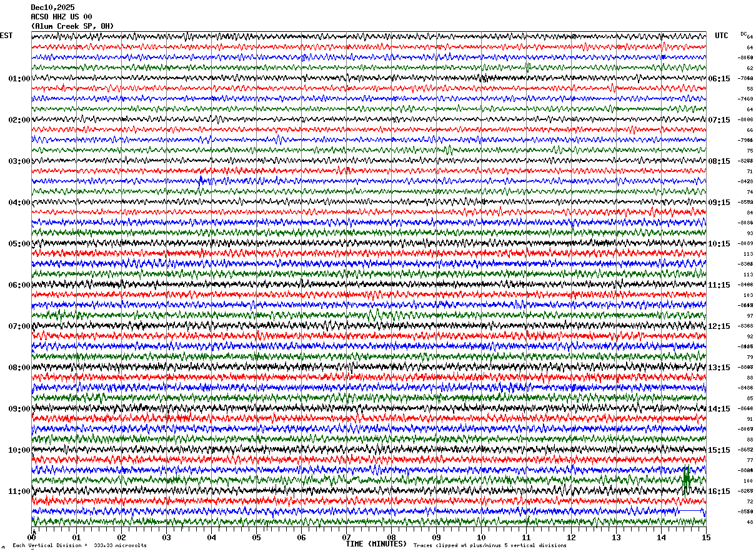Image resolution: width=756 pixels, height=554 pixels.
Task: Click the 12:15 UTC time label
Action: pyautogui.click(x=719, y=326)
